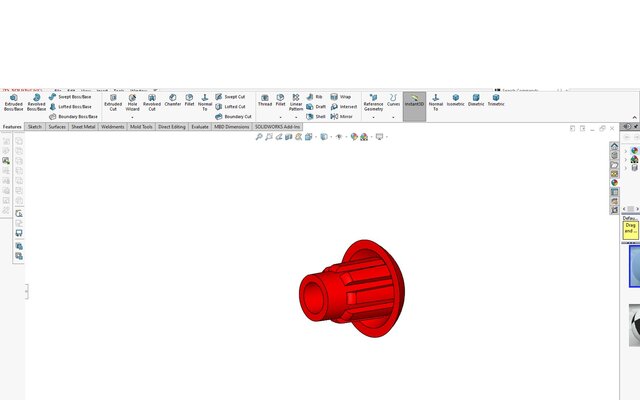Expand first appearance tree node

pyautogui.click(x=626, y=151)
